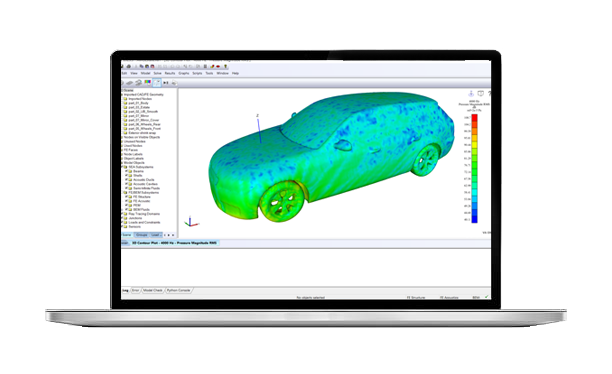Click the tab strip right-arrow in tree panel
This screenshot has width=612, height=374.
168,235
